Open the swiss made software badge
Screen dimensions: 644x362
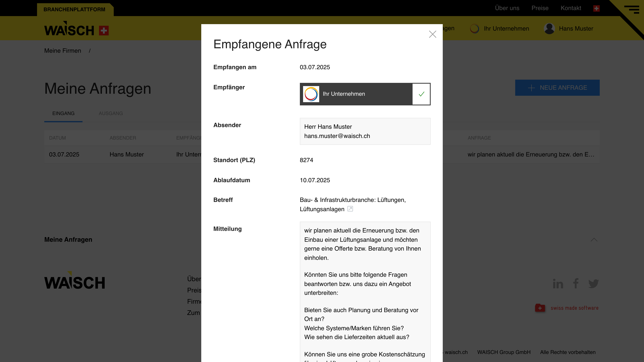coord(567,308)
